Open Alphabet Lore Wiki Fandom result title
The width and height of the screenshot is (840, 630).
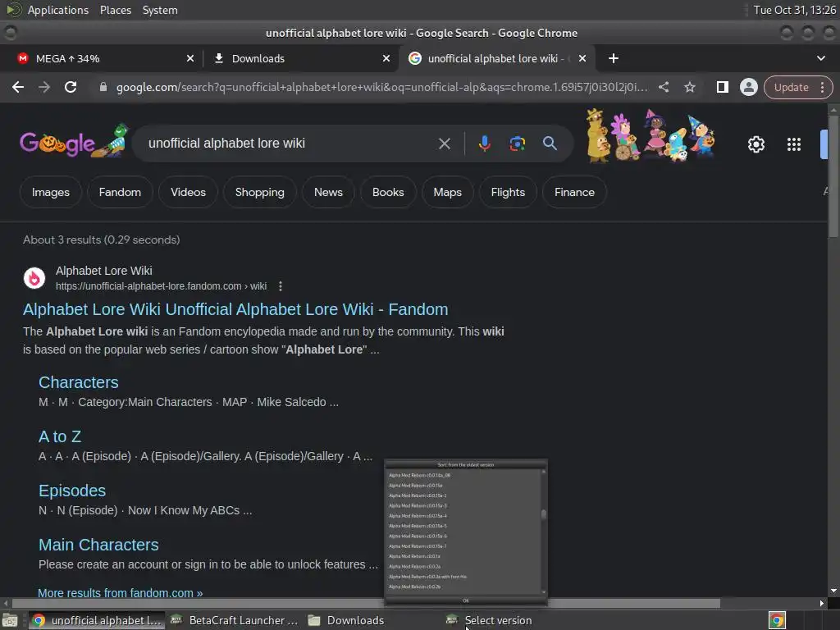click(235, 309)
